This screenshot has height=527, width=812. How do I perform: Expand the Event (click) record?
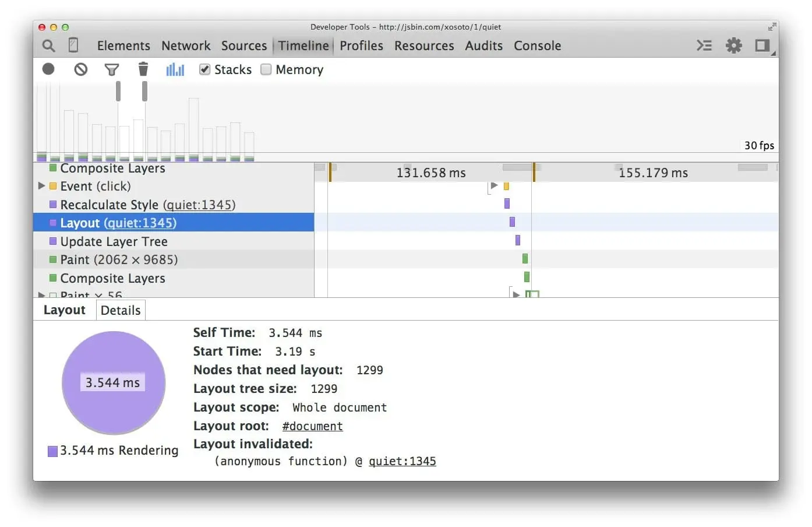click(41, 186)
